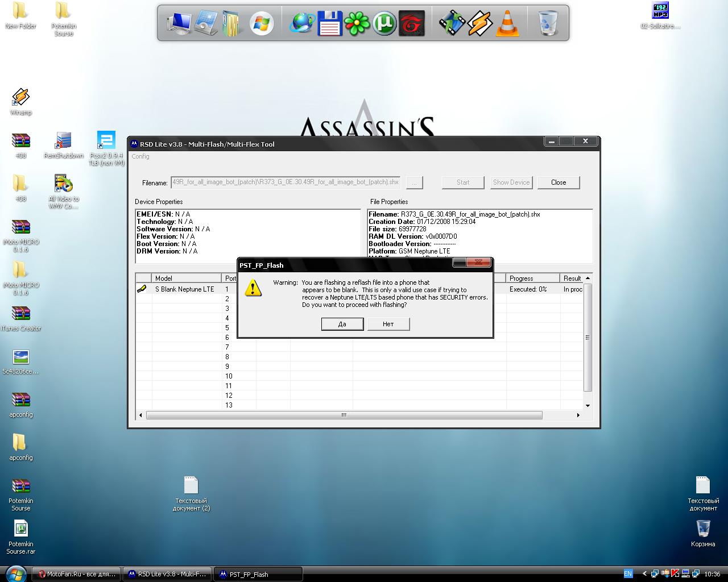Image resolution: width=728 pixels, height=582 pixels.
Task: Select the apconfig archive icon
Action: pos(20,405)
